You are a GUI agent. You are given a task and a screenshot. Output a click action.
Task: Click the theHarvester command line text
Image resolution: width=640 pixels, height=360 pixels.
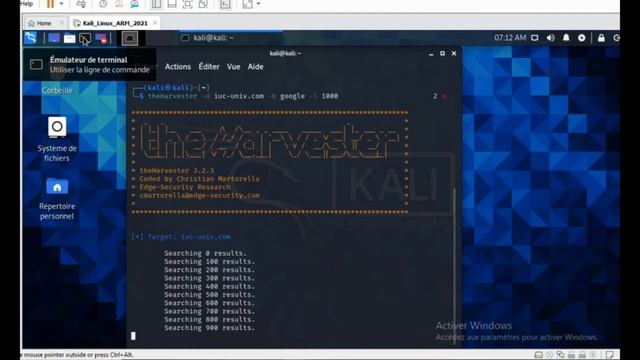click(x=243, y=96)
